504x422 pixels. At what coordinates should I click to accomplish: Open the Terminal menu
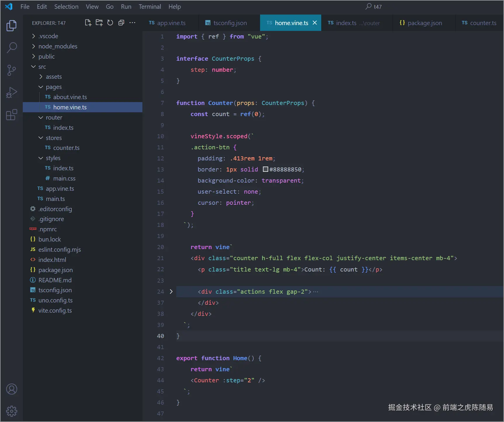(149, 6)
